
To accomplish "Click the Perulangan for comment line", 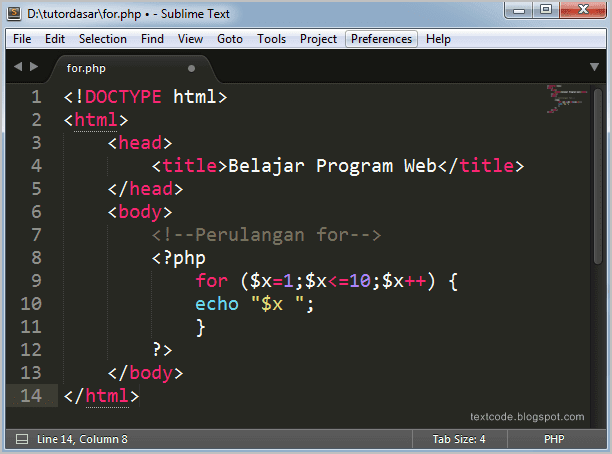I will point(266,235).
